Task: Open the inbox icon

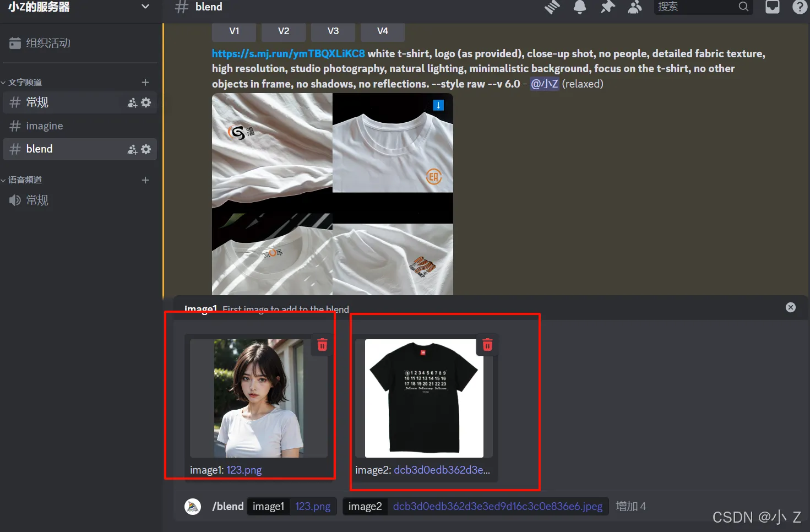Action: click(773, 7)
